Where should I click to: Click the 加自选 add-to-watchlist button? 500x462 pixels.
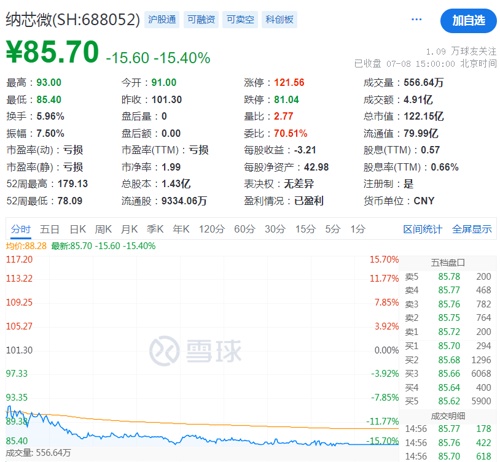coord(468,21)
